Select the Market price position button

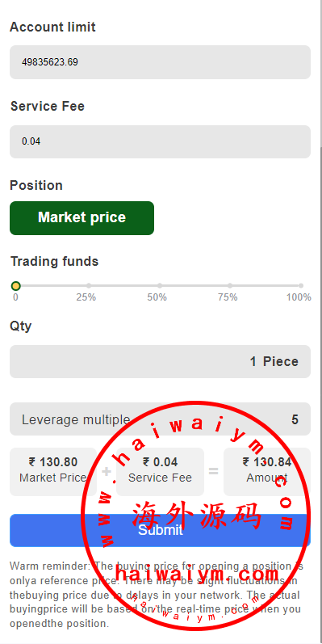pyautogui.click(x=82, y=217)
